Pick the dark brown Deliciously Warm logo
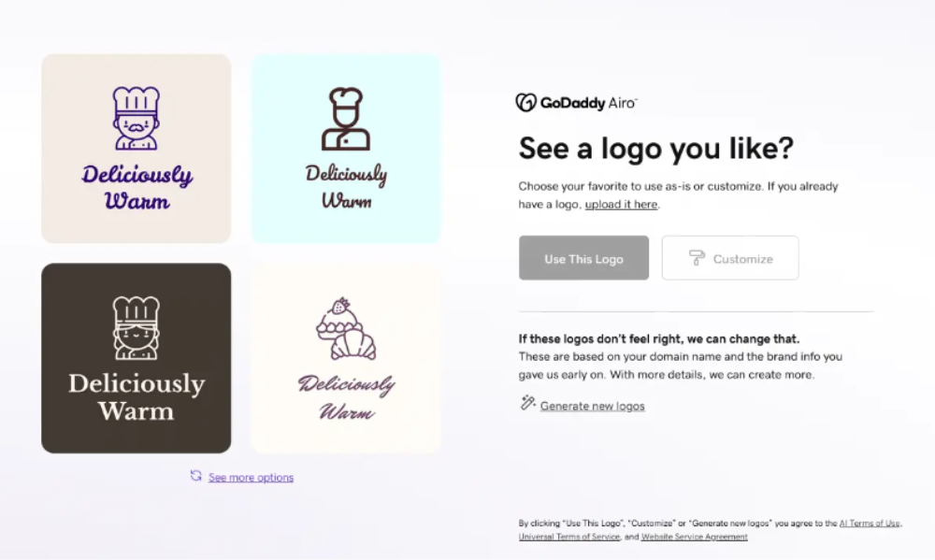Image resolution: width=935 pixels, height=560 pixels. click(136, 358)
